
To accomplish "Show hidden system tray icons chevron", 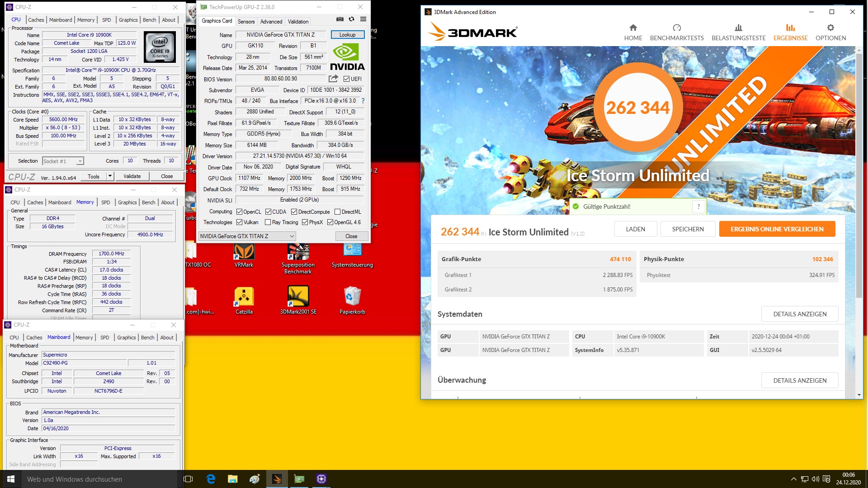I will click(x=793, y=479).
